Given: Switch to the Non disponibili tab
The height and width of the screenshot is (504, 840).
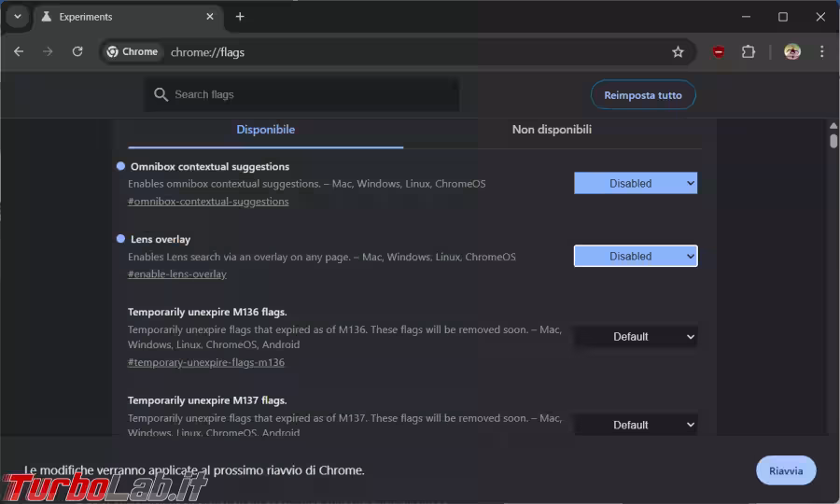Looking at the screenshot, I should pos(552,130).
